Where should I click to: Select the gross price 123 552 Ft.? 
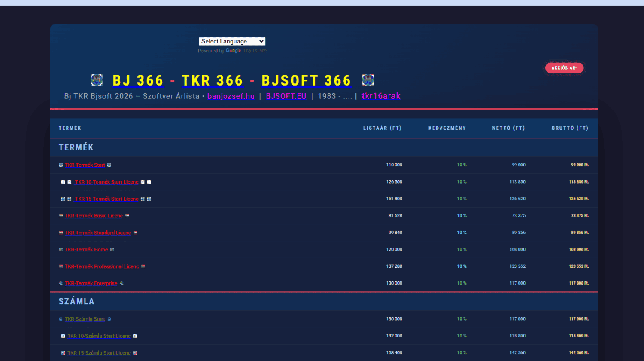[x=579, y=266]
